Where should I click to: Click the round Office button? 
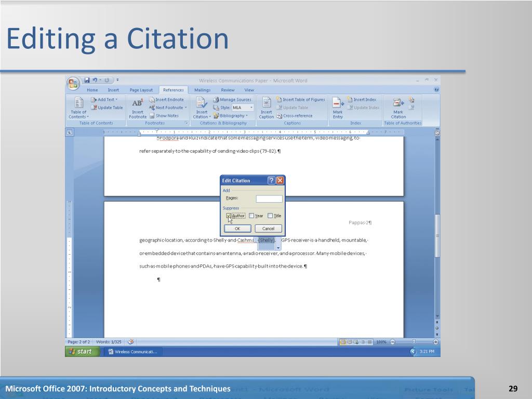73,83
